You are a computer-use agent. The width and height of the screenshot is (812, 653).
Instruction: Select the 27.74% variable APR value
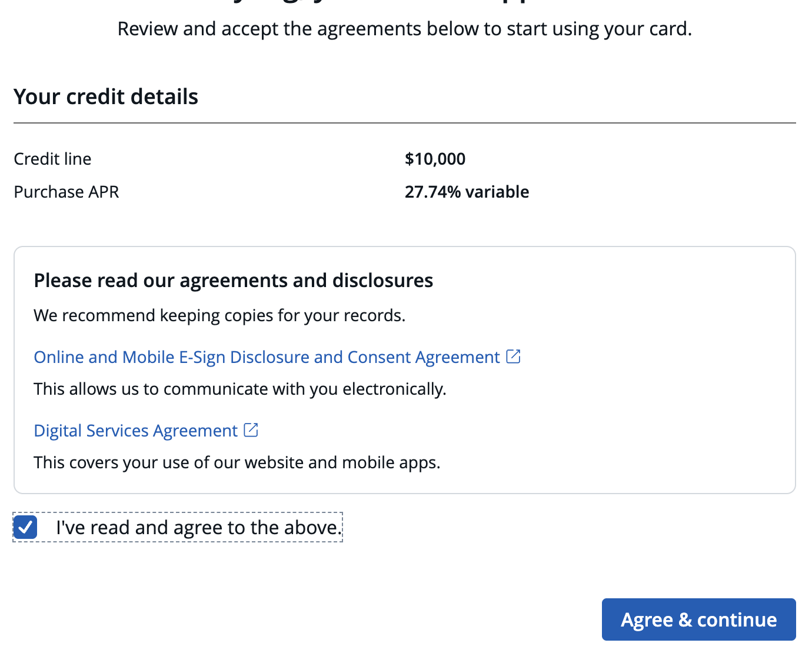[x=467, y=192]
